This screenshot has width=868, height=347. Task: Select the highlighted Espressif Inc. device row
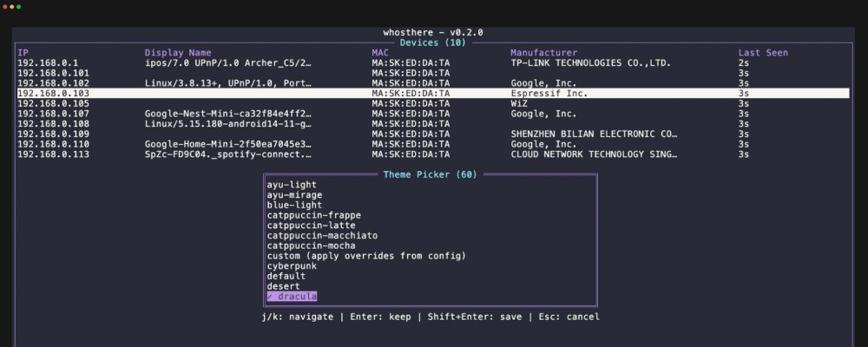click(x=434, y=93)
